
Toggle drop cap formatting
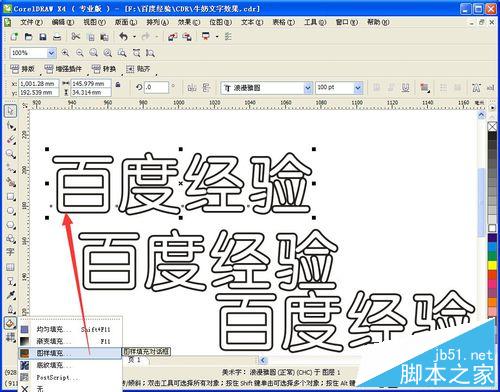click(x=458, y=88)
